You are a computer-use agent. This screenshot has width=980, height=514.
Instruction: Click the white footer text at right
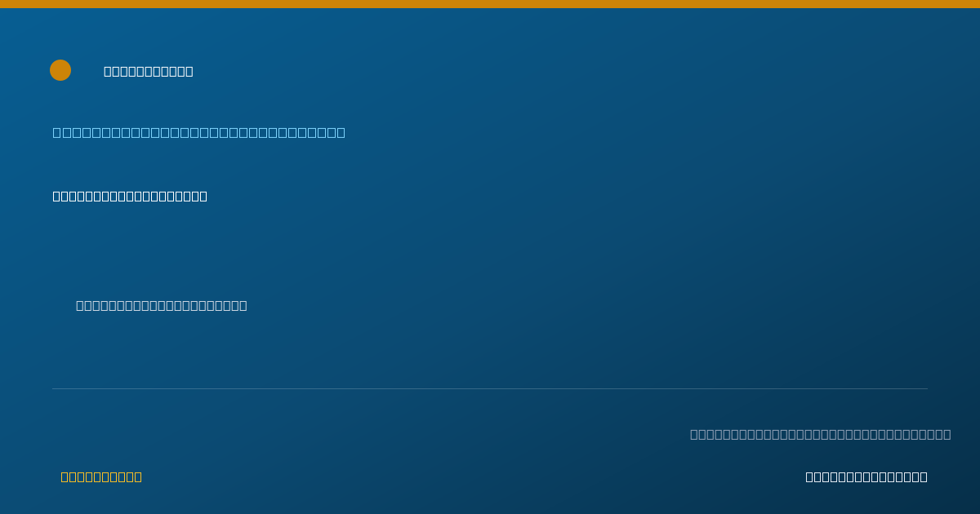click(866, 476)
